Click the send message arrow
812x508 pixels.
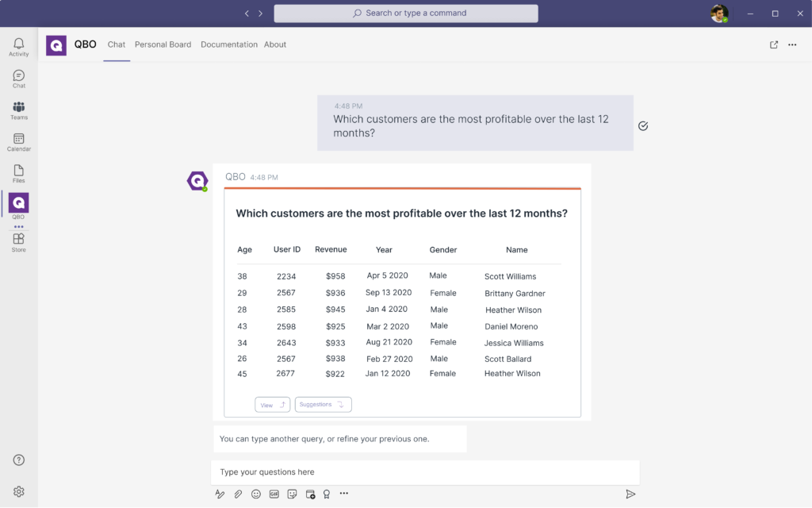pos(630,494)
